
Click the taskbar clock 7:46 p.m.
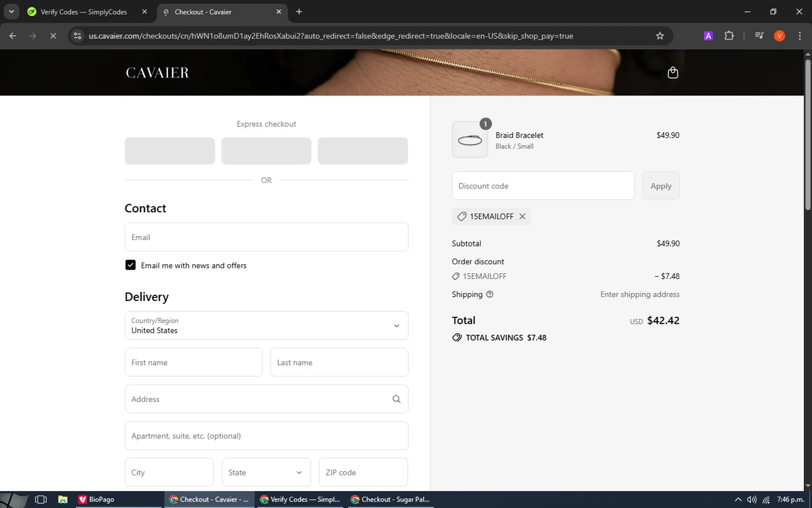coord(790,499)
